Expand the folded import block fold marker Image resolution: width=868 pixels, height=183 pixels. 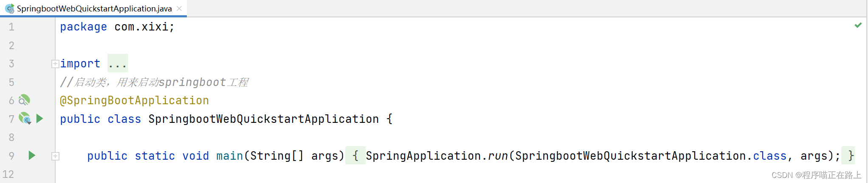55,64
